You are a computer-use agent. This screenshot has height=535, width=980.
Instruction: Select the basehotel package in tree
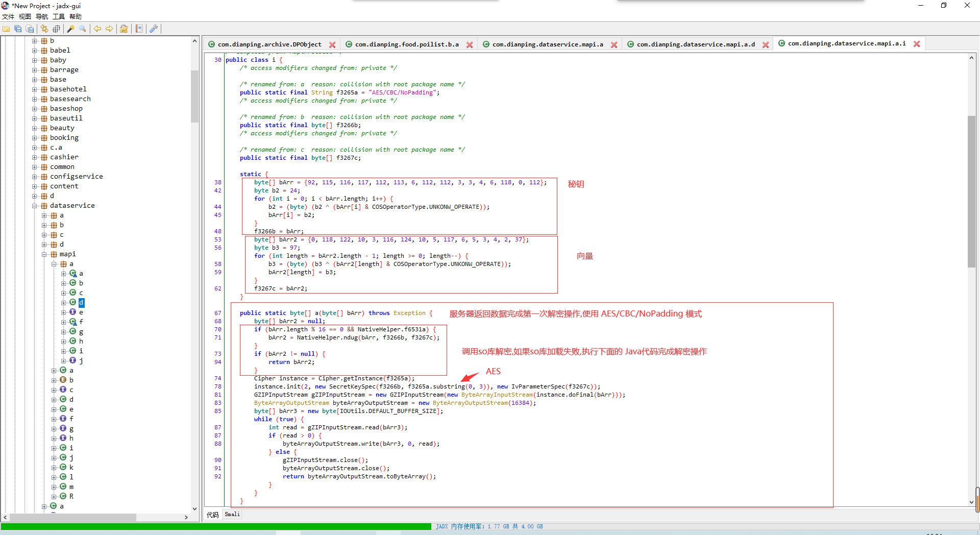68,89
